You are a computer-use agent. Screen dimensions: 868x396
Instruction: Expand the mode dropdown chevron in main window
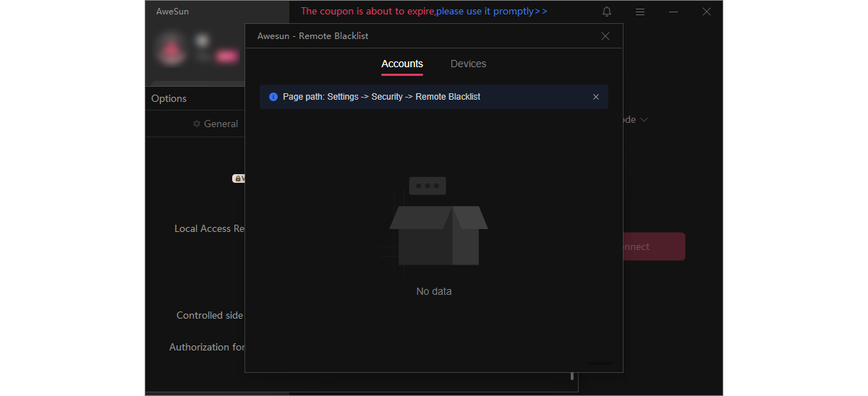(643, 119)
